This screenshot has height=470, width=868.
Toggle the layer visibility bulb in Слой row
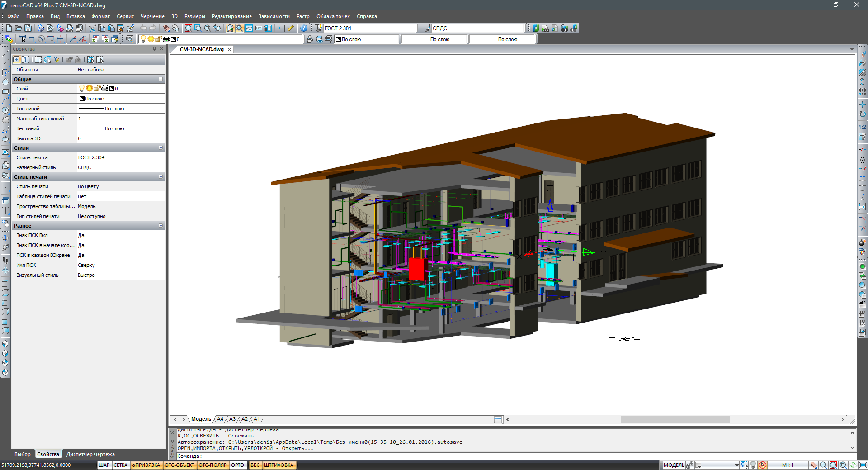pos(82,88)
